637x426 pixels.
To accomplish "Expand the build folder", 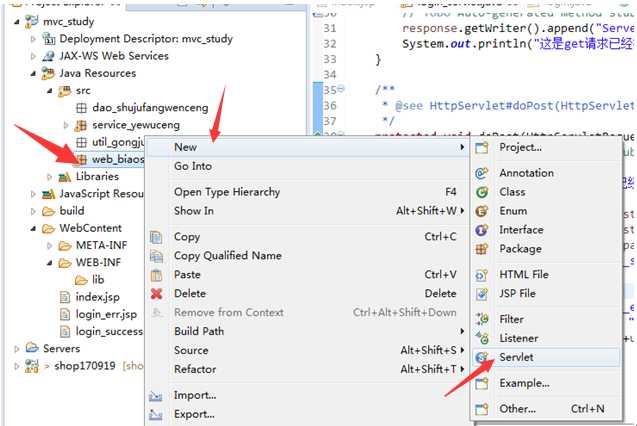I will (x=33, y=211).
